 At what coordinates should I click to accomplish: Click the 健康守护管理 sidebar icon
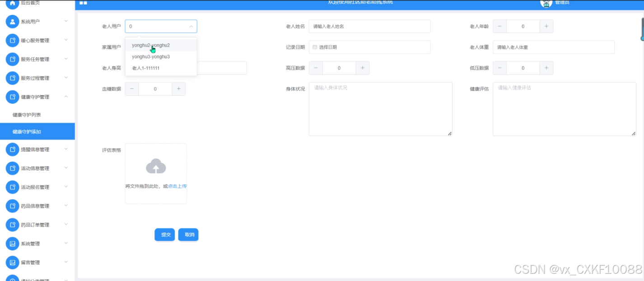coord(12,97)
